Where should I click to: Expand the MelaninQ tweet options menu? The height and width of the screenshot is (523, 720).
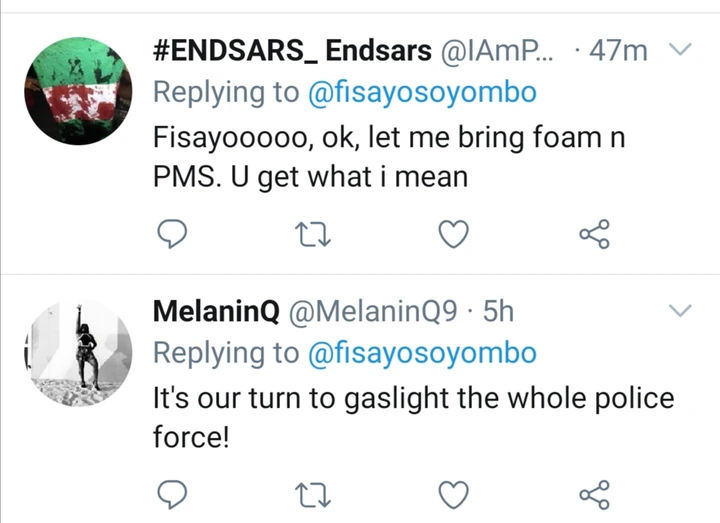[x=679, y=311]
